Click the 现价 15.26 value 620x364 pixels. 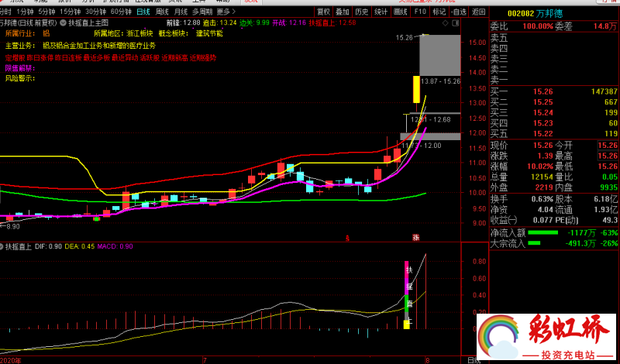pos(542,146)
